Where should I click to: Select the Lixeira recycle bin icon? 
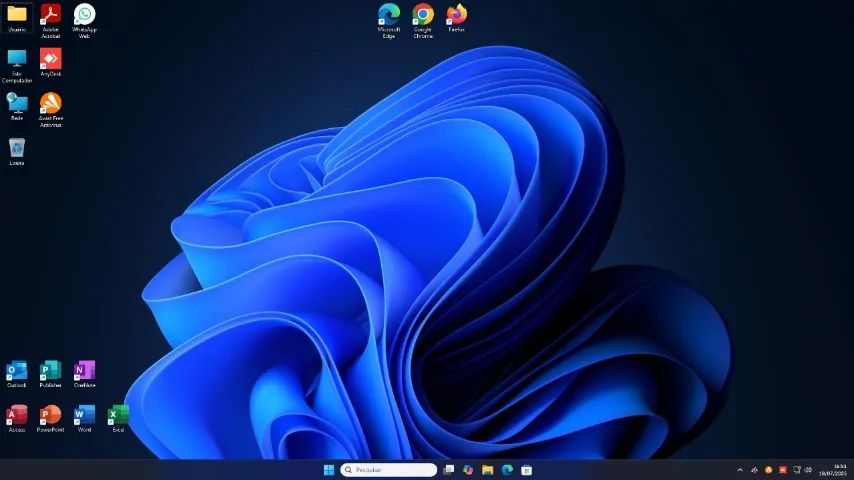point(17,149)
